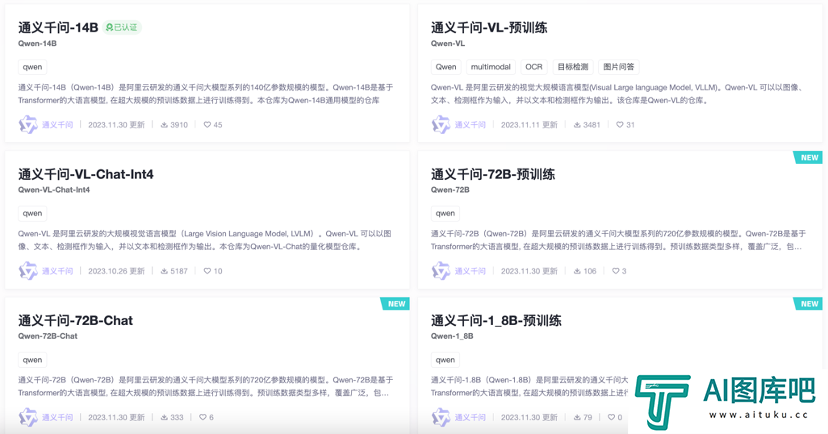Click the Qwen-72B-预训练 description paragraph

coord(618,240)
